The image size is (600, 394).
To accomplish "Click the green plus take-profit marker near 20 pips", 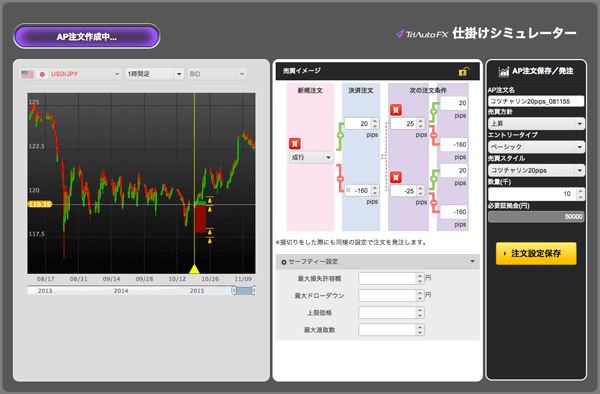I will pos(340,135).
